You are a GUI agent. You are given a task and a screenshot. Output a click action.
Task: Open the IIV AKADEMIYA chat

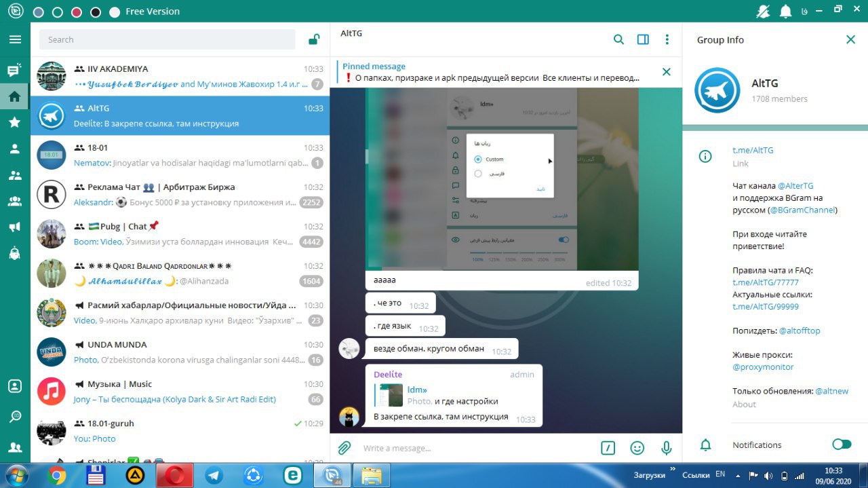pos(180,76)
